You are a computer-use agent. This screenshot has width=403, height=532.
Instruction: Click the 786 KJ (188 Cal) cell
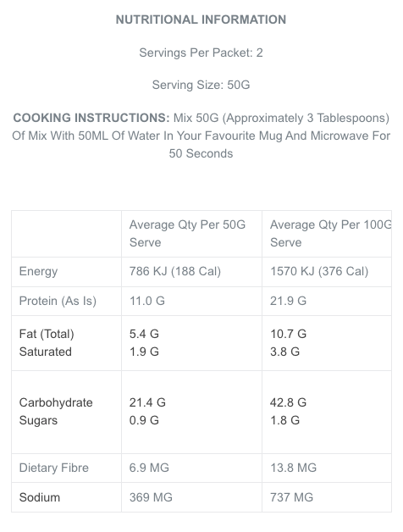coord(175,271)
